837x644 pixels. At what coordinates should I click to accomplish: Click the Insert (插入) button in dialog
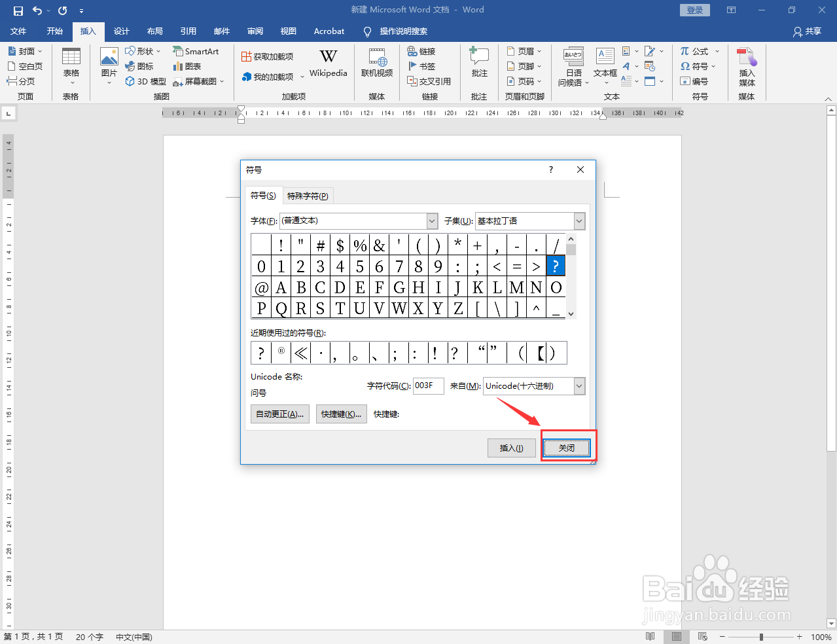(512, 448)
